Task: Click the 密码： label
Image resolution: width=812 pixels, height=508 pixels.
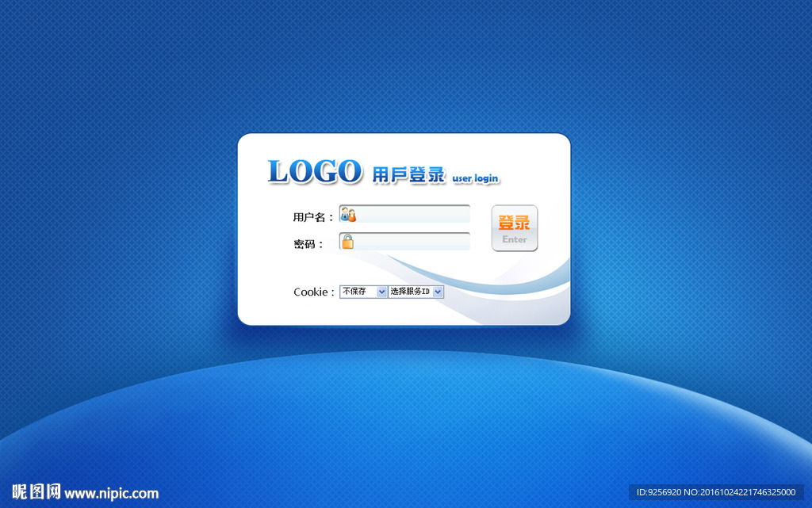Action: 308,244
